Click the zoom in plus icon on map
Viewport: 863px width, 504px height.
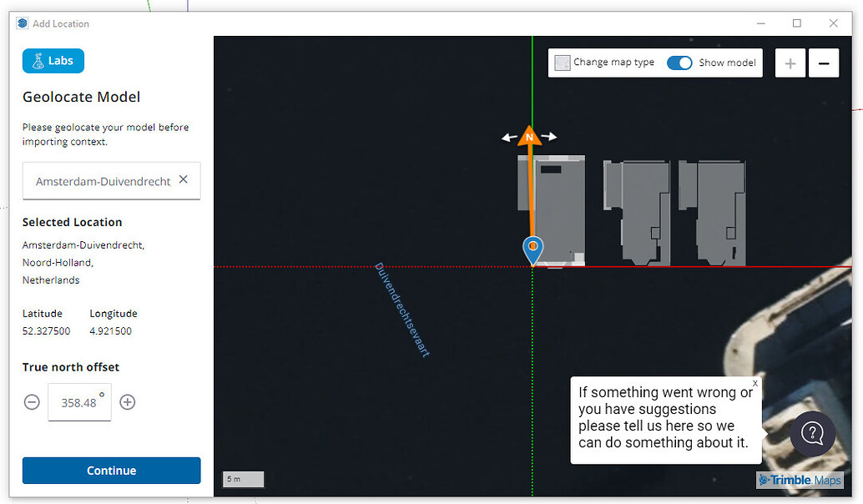click(790, 63)
